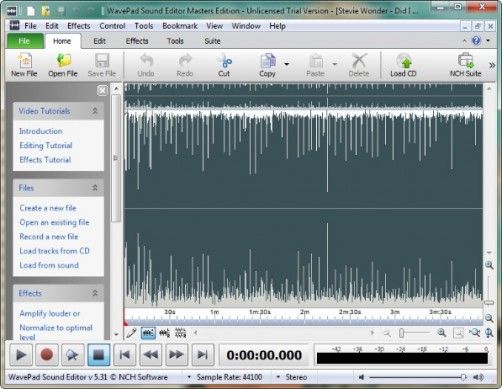
Task: Open the Editing Tutorial link
Action: (46, 145)
